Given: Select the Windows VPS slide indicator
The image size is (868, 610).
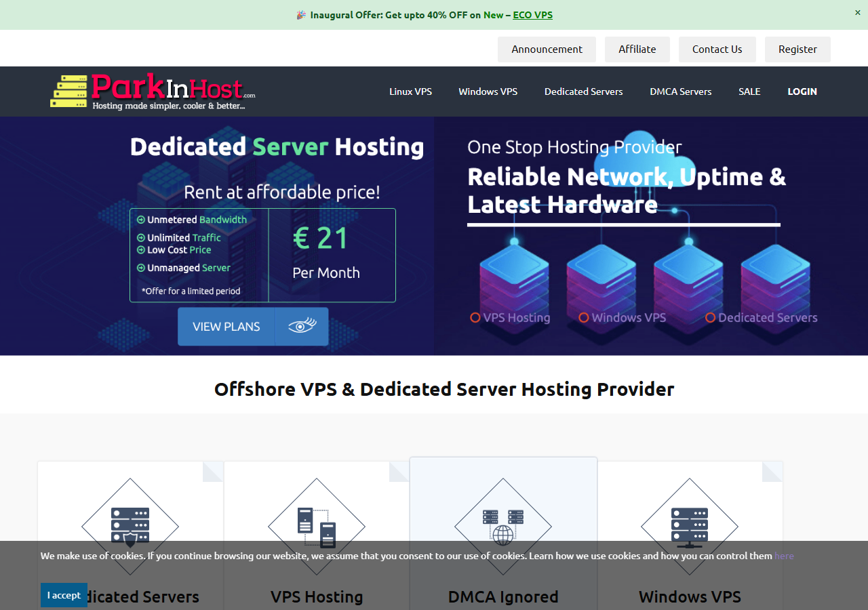Looking at the screenshot, I should coord(622,318).
